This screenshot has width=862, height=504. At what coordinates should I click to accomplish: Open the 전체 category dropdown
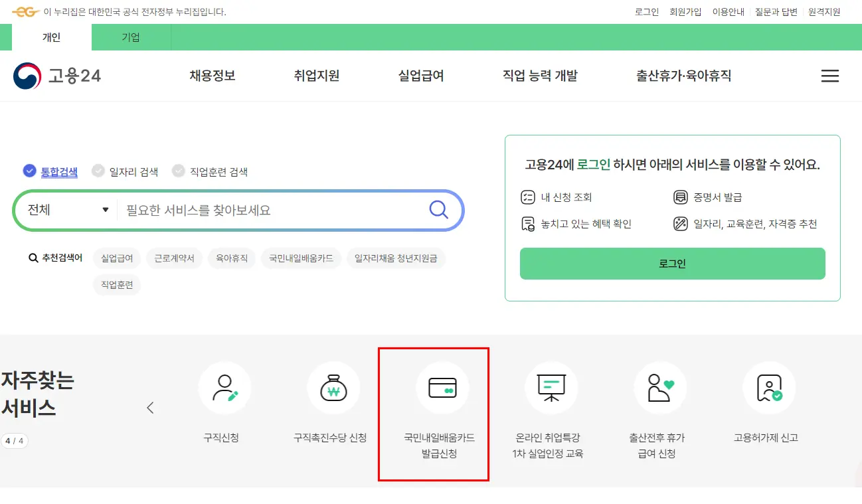tap(65, 209)
